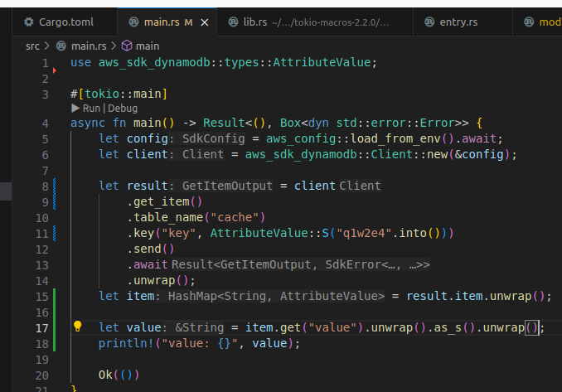Image resolution: width=562 pixels, height=392 pixels.
Task: Click the Rust file icon on main.rs tab
Action: click(134, 22)
